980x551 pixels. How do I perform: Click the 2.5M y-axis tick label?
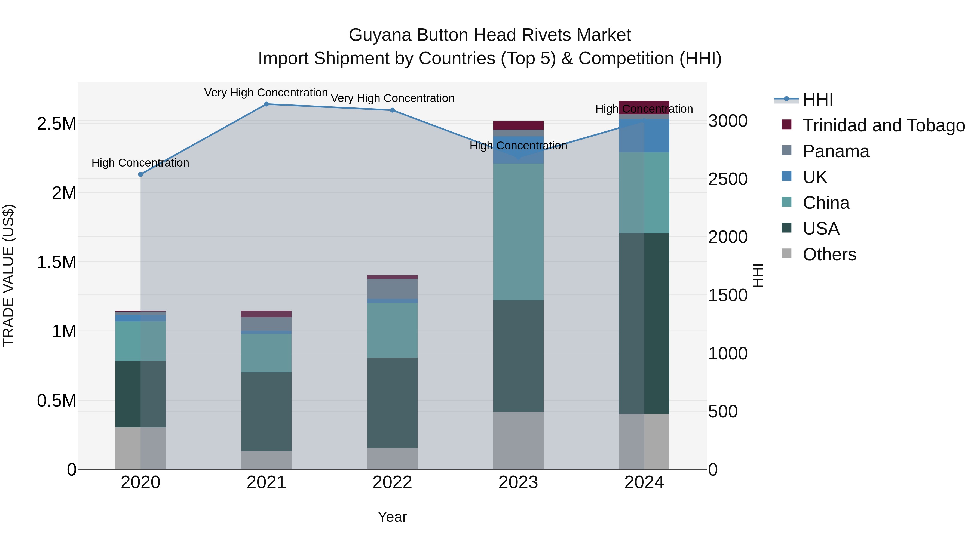point(56,124)
